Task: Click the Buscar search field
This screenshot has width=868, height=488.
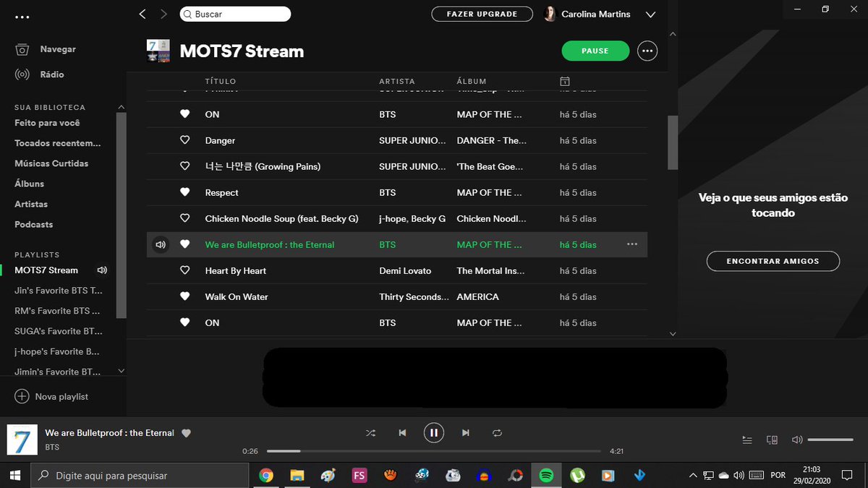Action: (234, 14)
